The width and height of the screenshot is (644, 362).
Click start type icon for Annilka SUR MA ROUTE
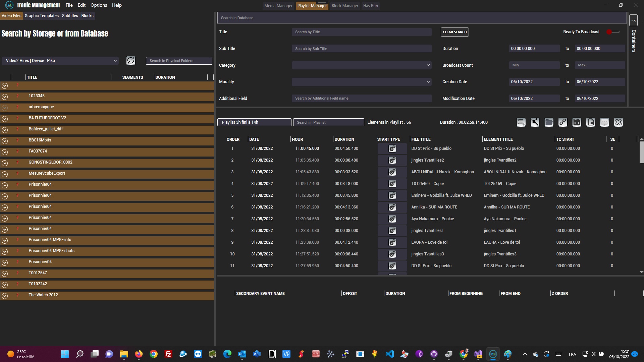click(392, 207)
